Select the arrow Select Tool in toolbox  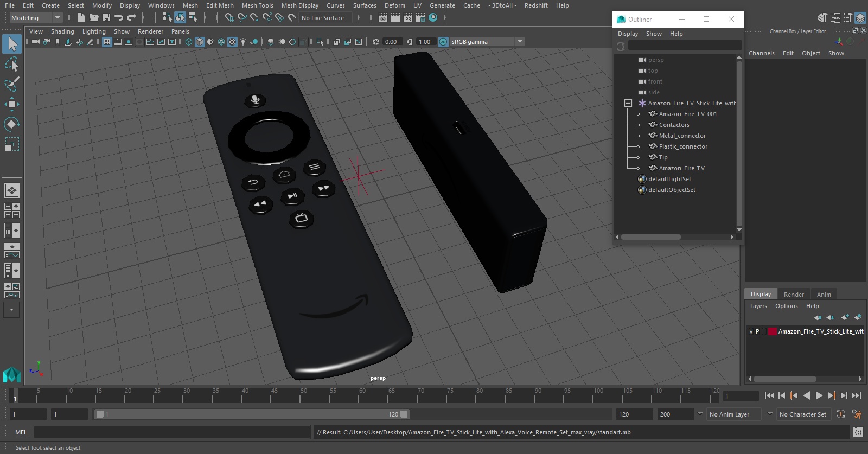12,44
